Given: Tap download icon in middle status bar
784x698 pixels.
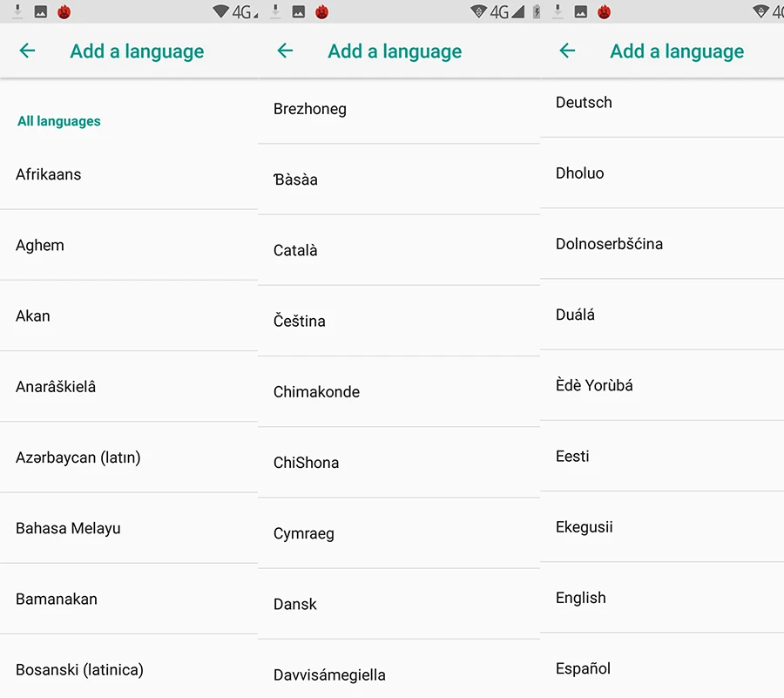Looking at the screenshot, I should (275, 11).
